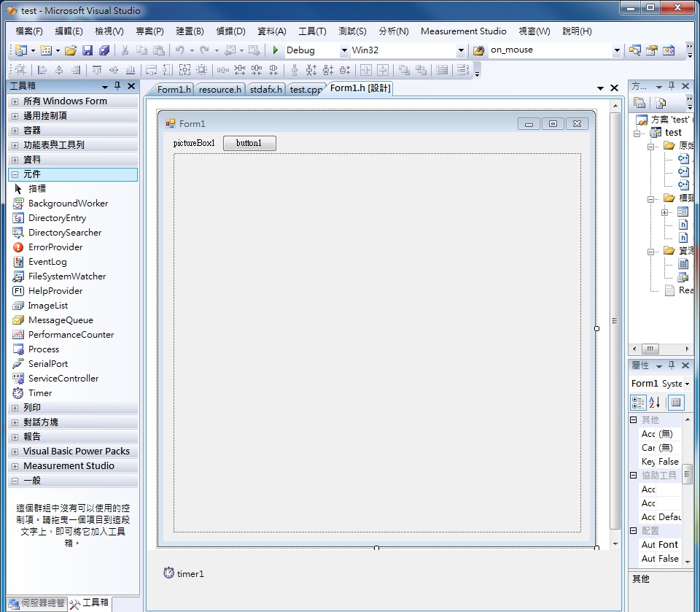Click button1 on the Form1 designer

tap(249, 143)
